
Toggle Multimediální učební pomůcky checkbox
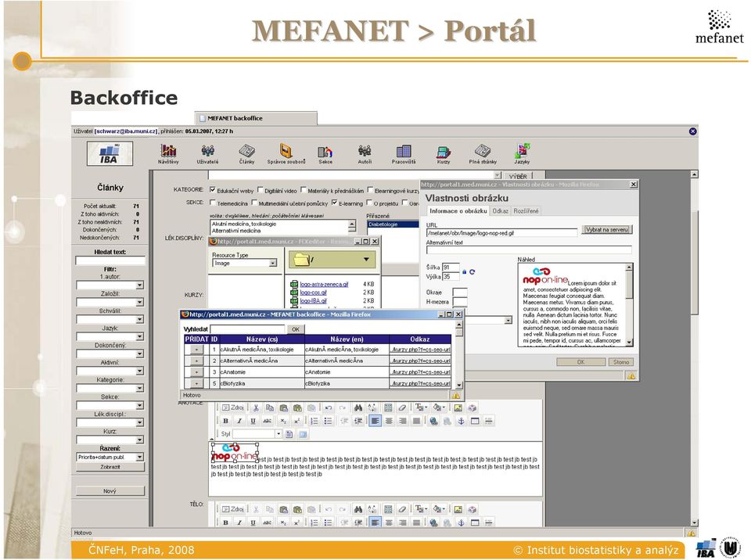pyautogui.click(x=254, y=203)
